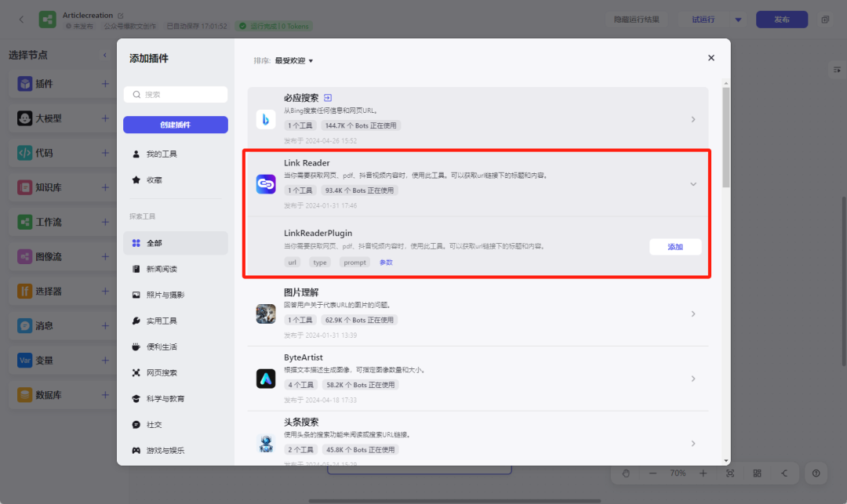
Task: Click the 创建插件 button
Action: (175, 125)
